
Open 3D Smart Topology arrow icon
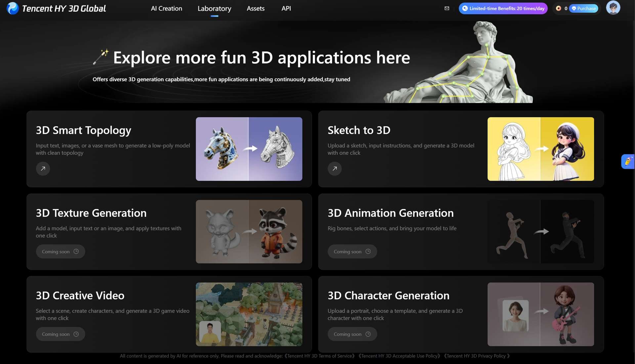[x=43, y=168]
